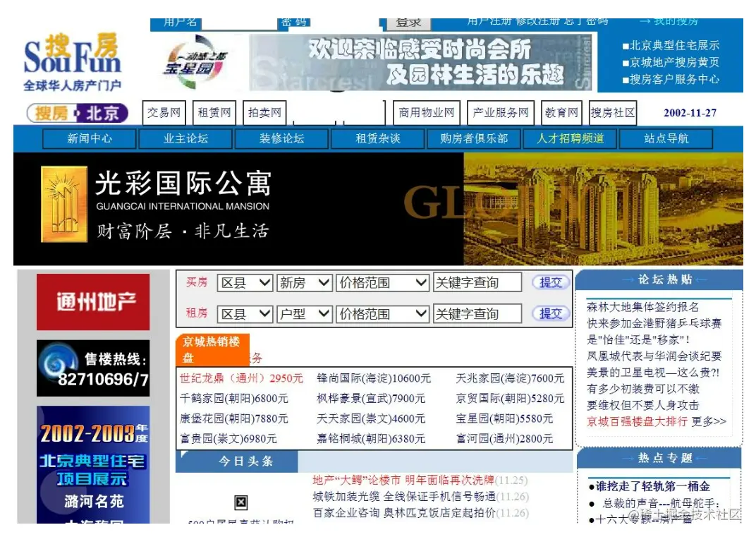Click the SouFun logo
This screenshot has height=537, width=756.
[x=73, y=62]
